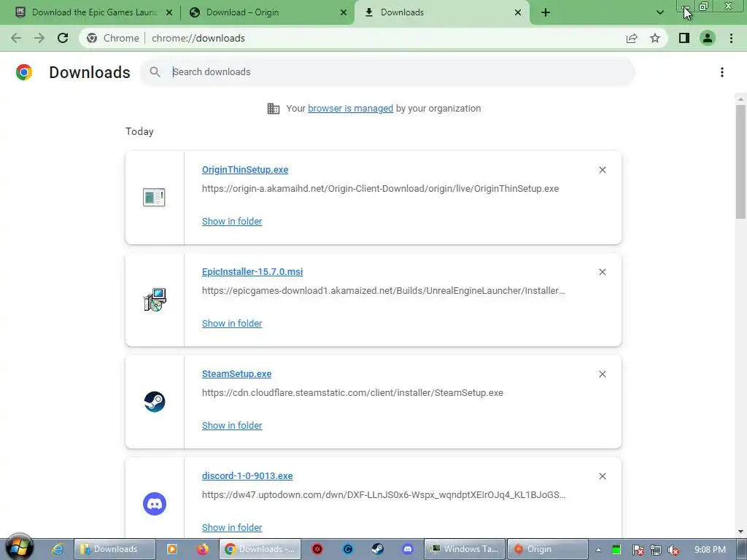Viewport: 747px width, 560px height.
Task: Click the page's vertical scrollbar thumb
Action: pyautogui.click(x=740, y=162)
